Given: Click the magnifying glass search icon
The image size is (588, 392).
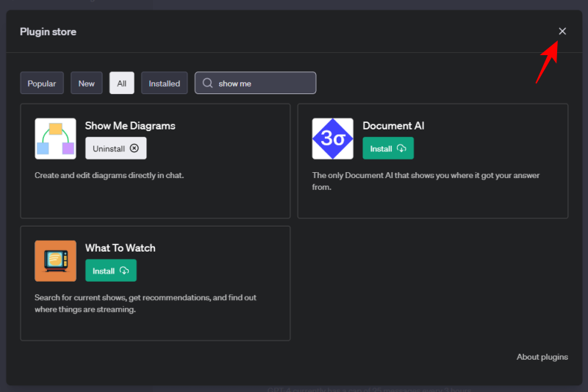Looking at the screenshot, I should (x=208, y=83).
